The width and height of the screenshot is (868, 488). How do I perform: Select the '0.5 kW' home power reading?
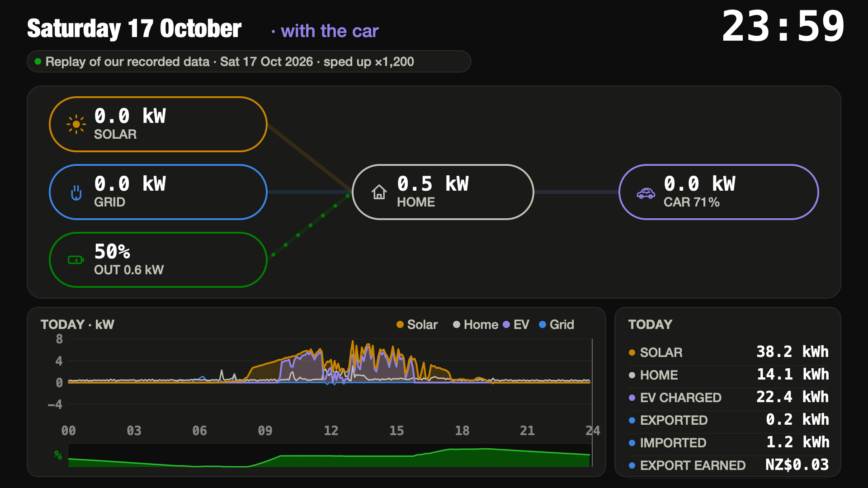click(433, 184)
